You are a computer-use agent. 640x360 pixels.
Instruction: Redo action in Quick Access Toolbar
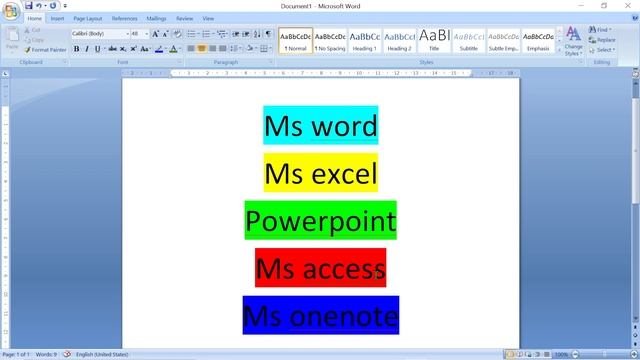[53, 6]
